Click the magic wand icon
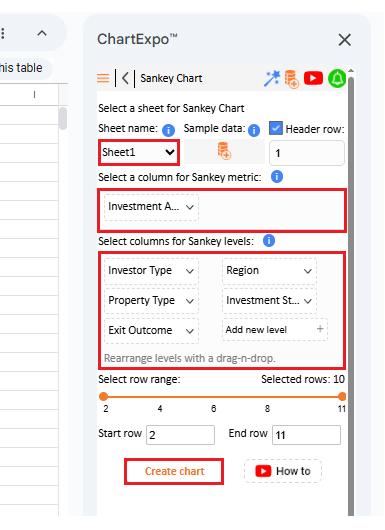The height and width of the screenshot is (530, 385). pos(272,78)
